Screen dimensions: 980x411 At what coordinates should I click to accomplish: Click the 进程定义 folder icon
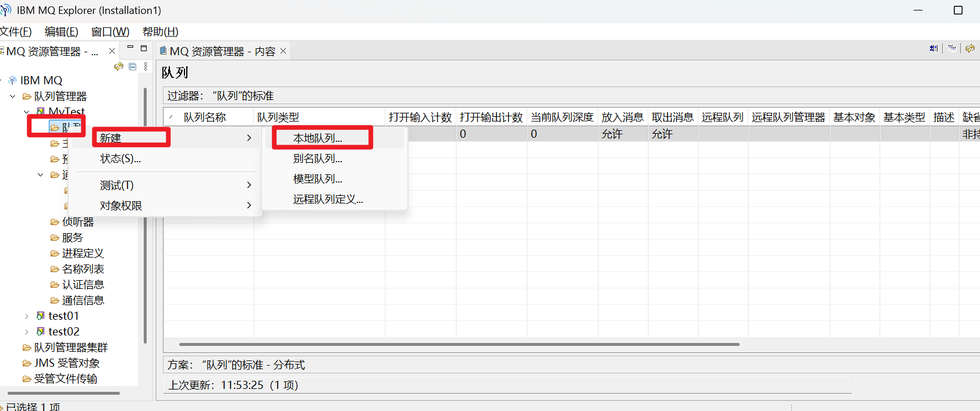55,253
